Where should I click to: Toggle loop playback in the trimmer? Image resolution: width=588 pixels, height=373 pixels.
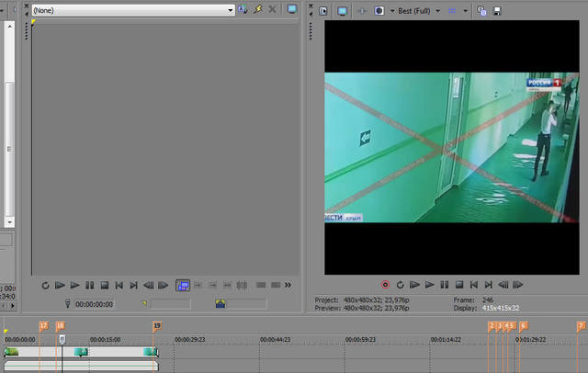pyautogui.click(x=45, y=286)
